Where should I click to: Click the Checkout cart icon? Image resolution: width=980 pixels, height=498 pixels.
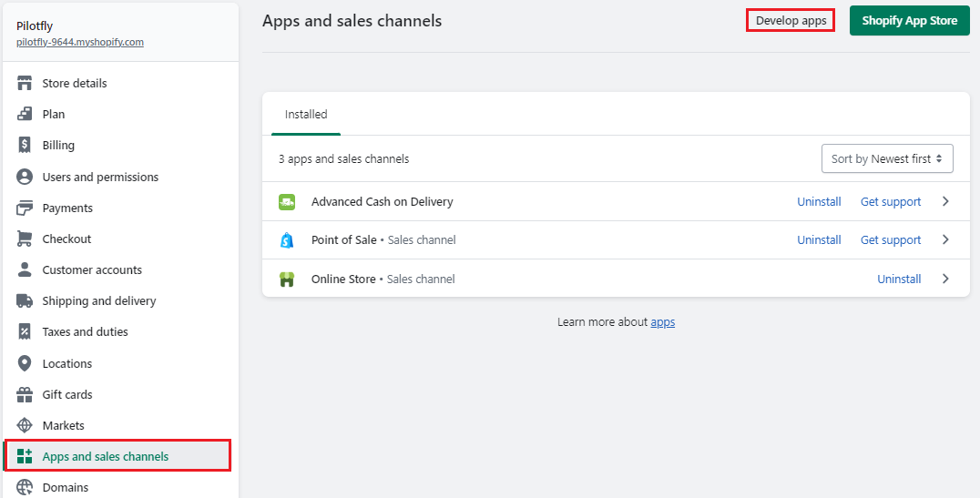(25, 239)
